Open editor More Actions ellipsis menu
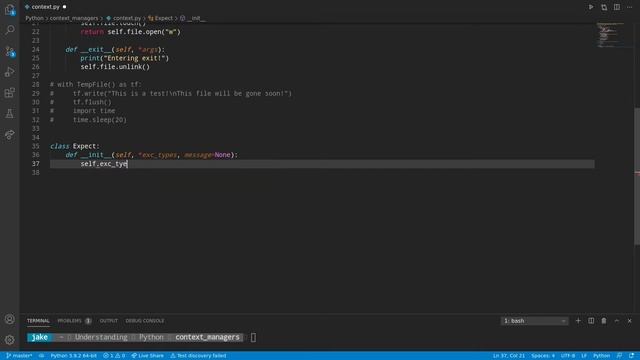640x360 pixels. (629, 7)
